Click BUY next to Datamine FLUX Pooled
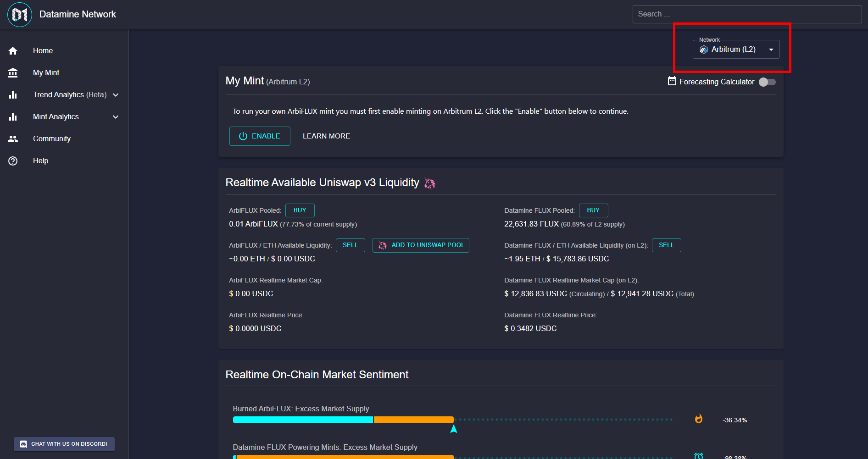 [x=593, y=210]
